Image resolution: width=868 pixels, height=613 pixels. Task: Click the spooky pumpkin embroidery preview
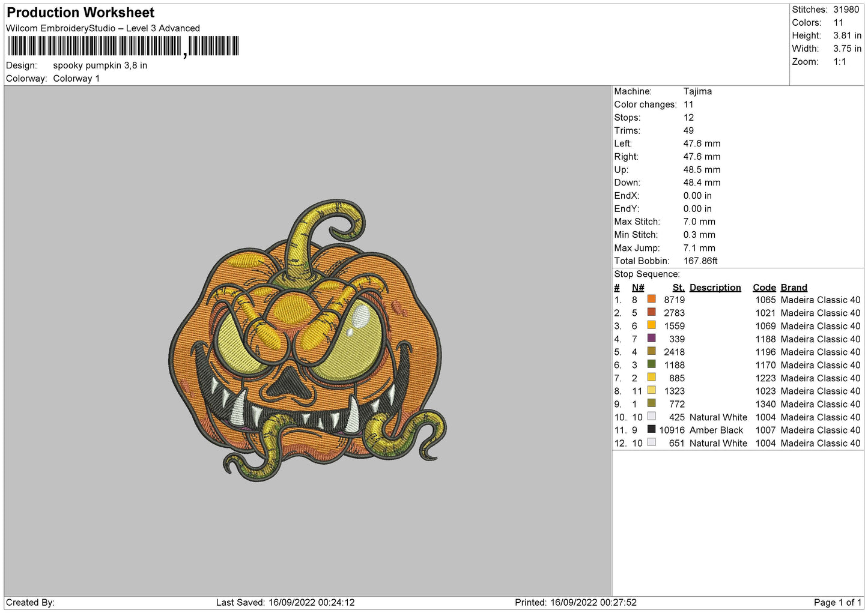[308, 340]
